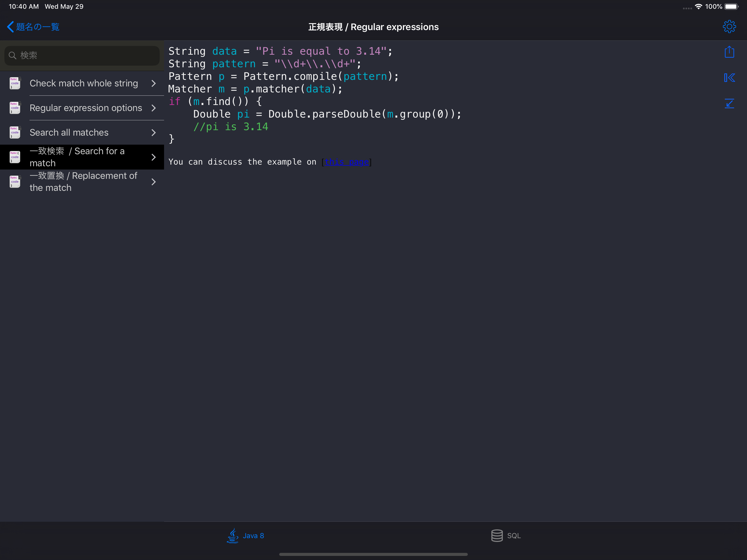Open the share sheet icon

(x=730, y=52)
